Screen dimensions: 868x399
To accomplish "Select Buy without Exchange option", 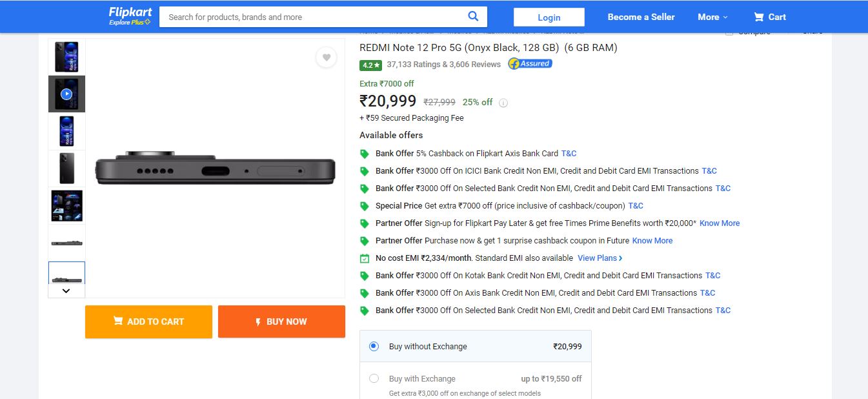I will (374, 346).
